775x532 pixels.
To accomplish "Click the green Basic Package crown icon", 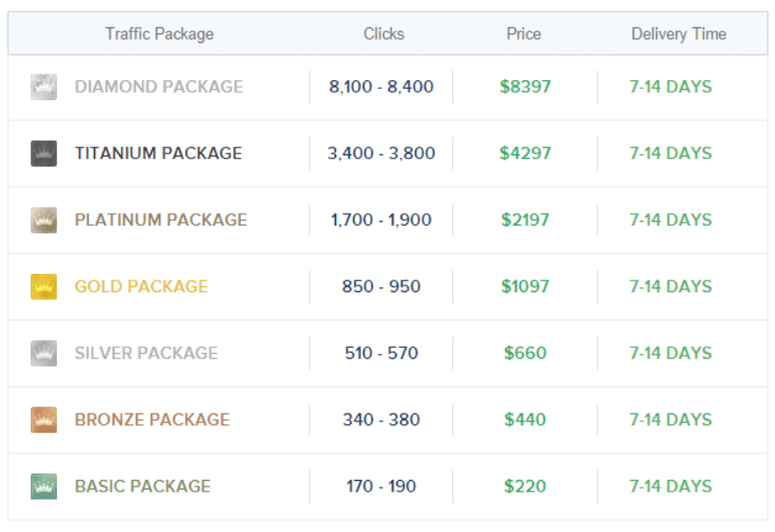I will tap(44, 487).
